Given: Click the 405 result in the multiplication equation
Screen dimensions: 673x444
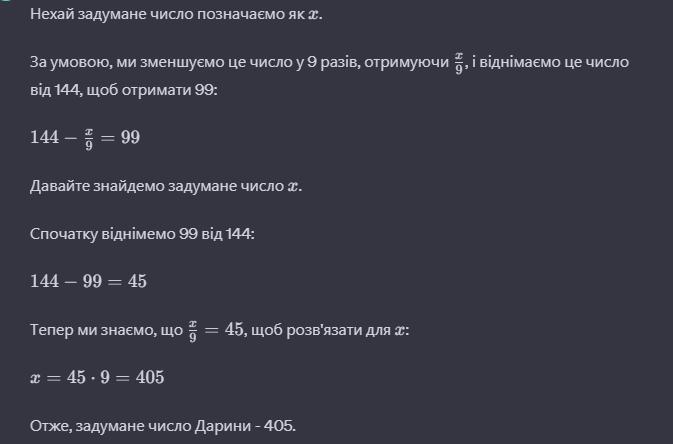Looking at the screenshot, I should 150,377.
